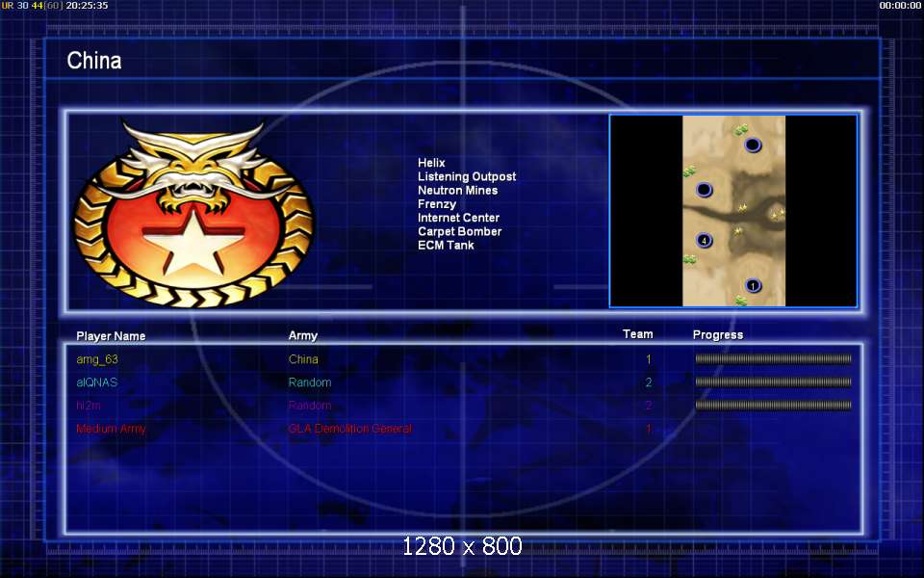
Task: Click the progress bar in the alQNAS row
Action: point(773,382)
